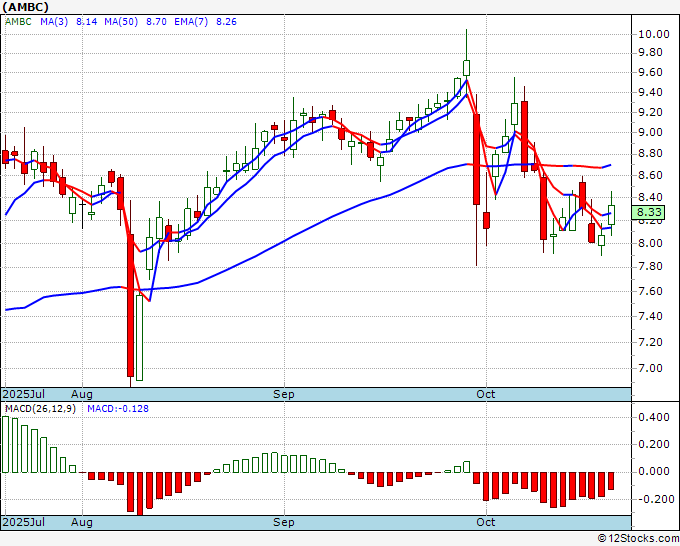Click Aug on the MACD date axis
680x546 pixels.
(82, 522)
